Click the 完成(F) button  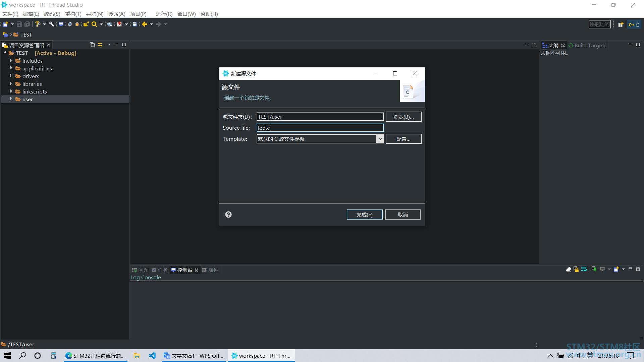pyautogui.click(x=364, y=215)
